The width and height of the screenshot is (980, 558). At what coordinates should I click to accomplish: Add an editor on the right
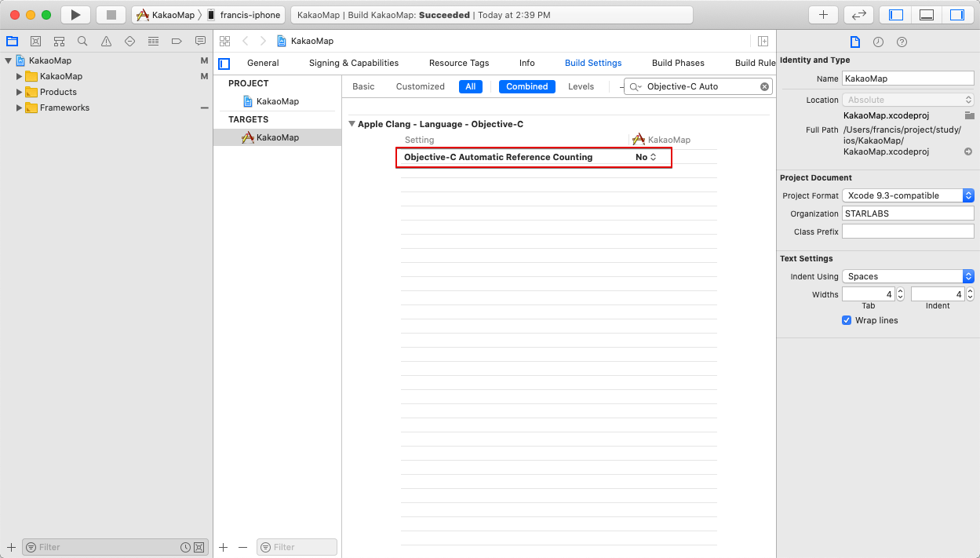click(x=763, y=41)
